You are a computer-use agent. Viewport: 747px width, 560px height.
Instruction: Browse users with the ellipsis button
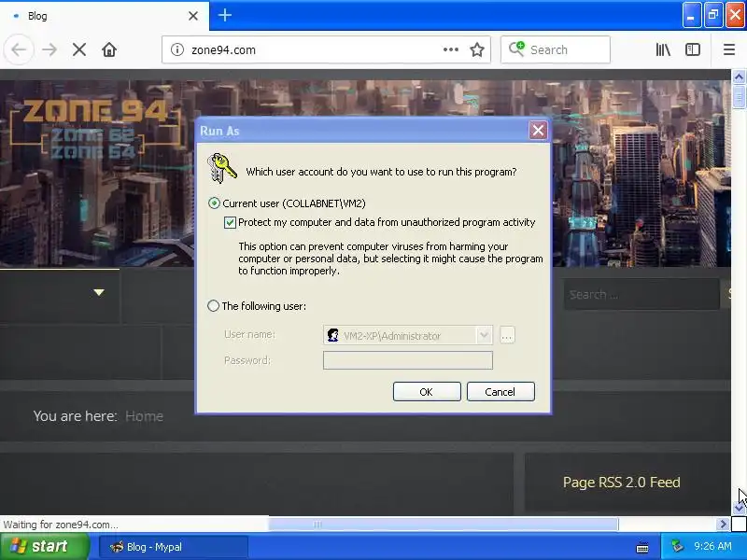[507, 335]
